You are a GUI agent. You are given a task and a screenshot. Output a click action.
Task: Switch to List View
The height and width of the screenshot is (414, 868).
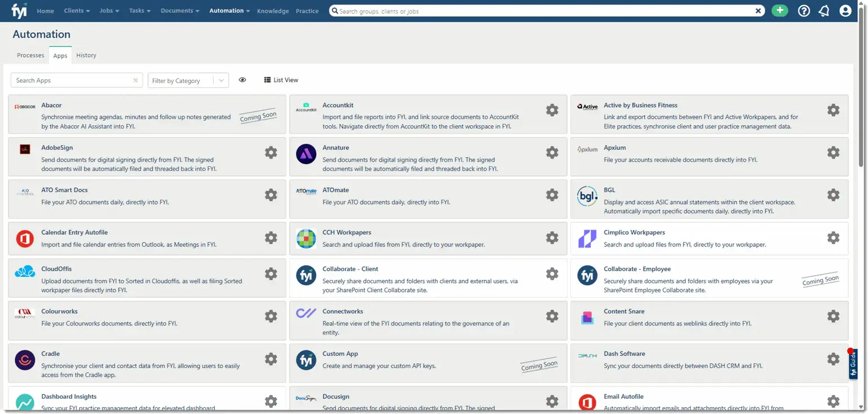click(x=281, y=80)
